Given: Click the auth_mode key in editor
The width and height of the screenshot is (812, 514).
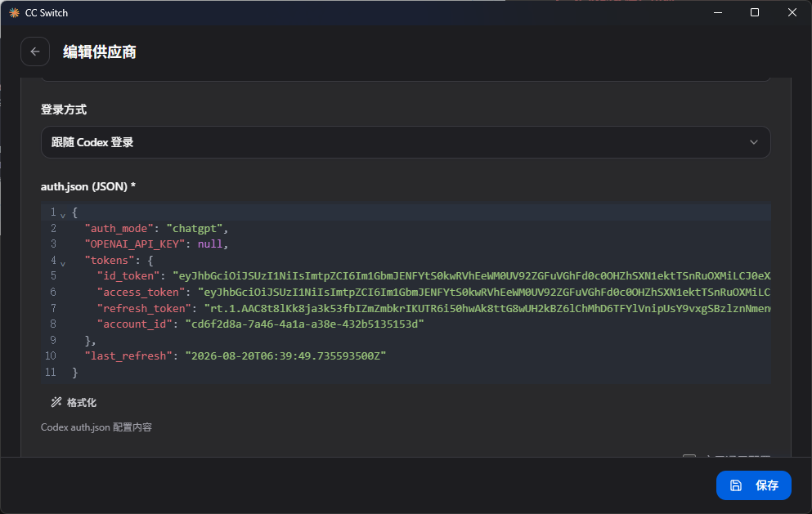Looking at the screenshot, I should pos(119,228).
